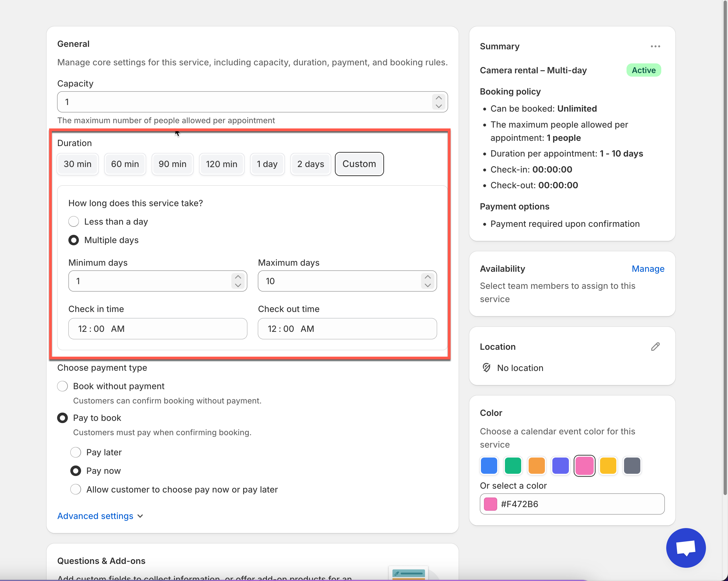Click the No location pin icon
This screenshot has height=581, width=728.
(x=486, y=368)
